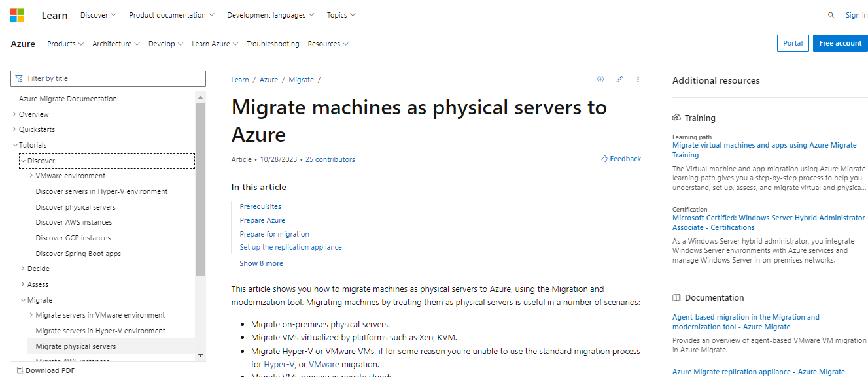Expand the Decide tree node
This screenshot has height=377, width=868.
point(24,269)
